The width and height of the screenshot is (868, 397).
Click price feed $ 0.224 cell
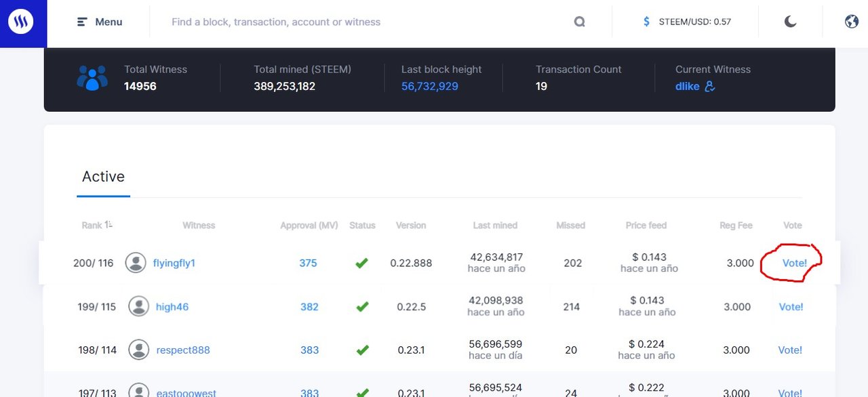click(647, 344)
